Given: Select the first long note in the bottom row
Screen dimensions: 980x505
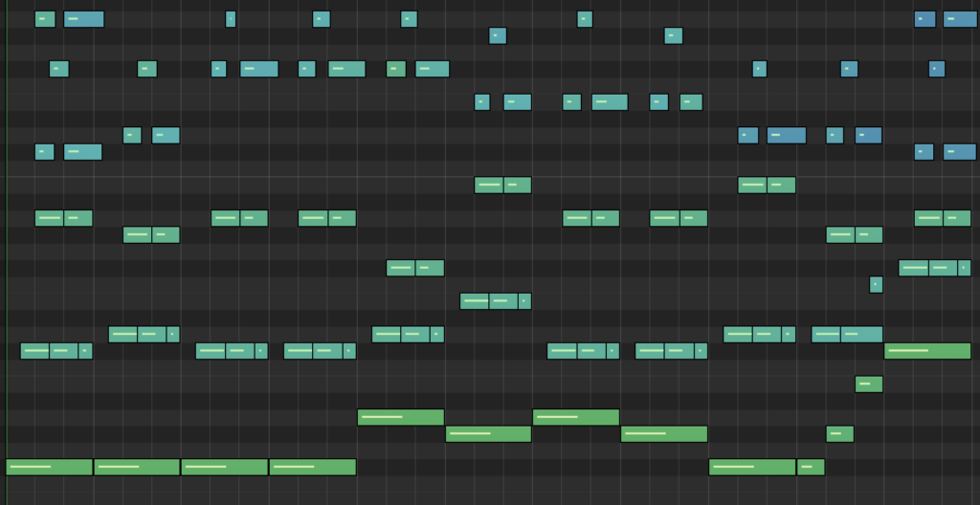Looking at the screenshot, I should pyautogui.click(x=49, y=467).
